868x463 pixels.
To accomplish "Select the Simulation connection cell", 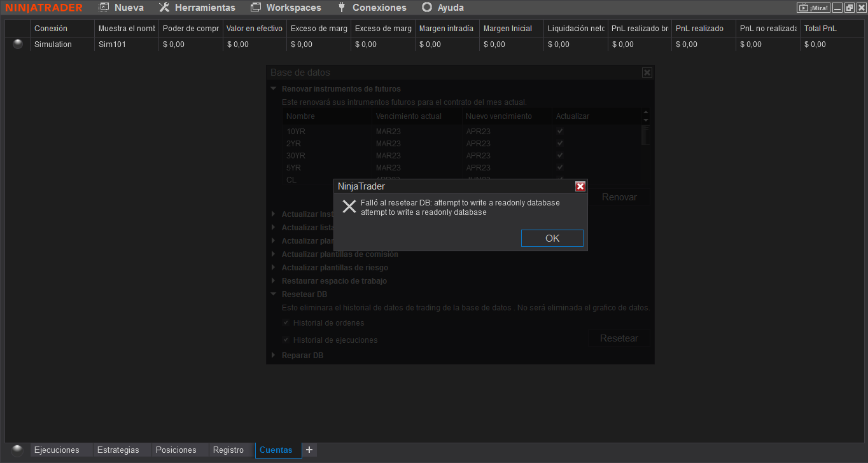I will tap(62, 45).
